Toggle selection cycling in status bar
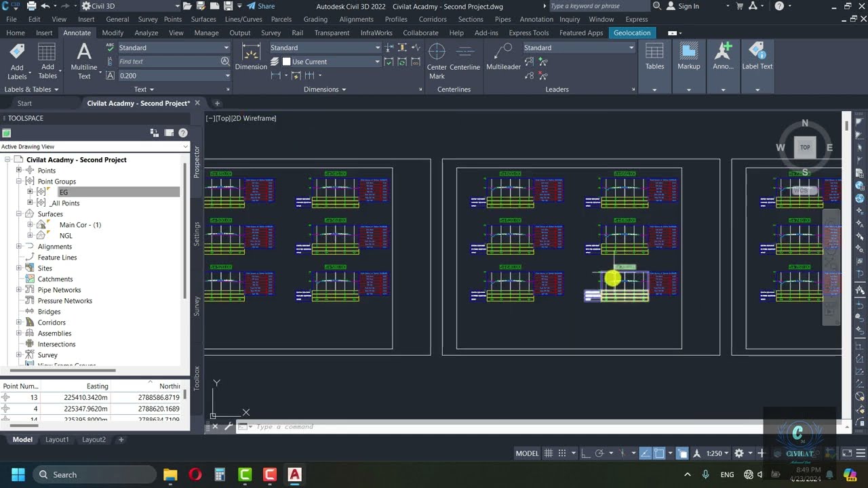This screenshot has width=868, height=488. (x=683, y=453)
